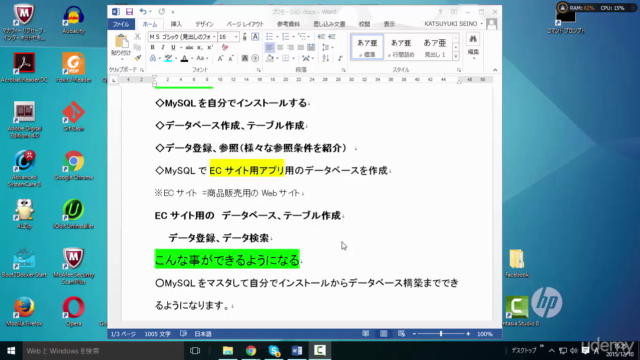The width and height of the screenshot is (640, 360).
Task: Toggle Bold formatting in the ribbon
Action: coord(153,47)
